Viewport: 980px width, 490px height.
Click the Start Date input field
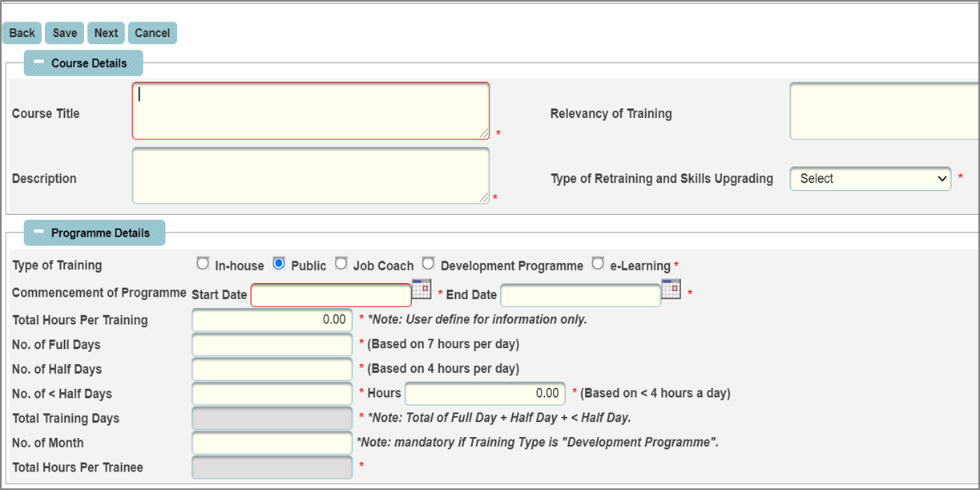(331, 295)
